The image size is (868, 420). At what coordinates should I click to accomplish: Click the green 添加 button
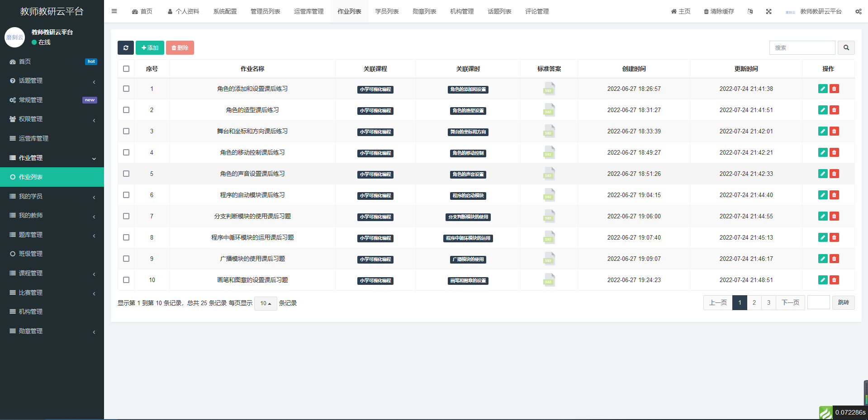(150, 48)
